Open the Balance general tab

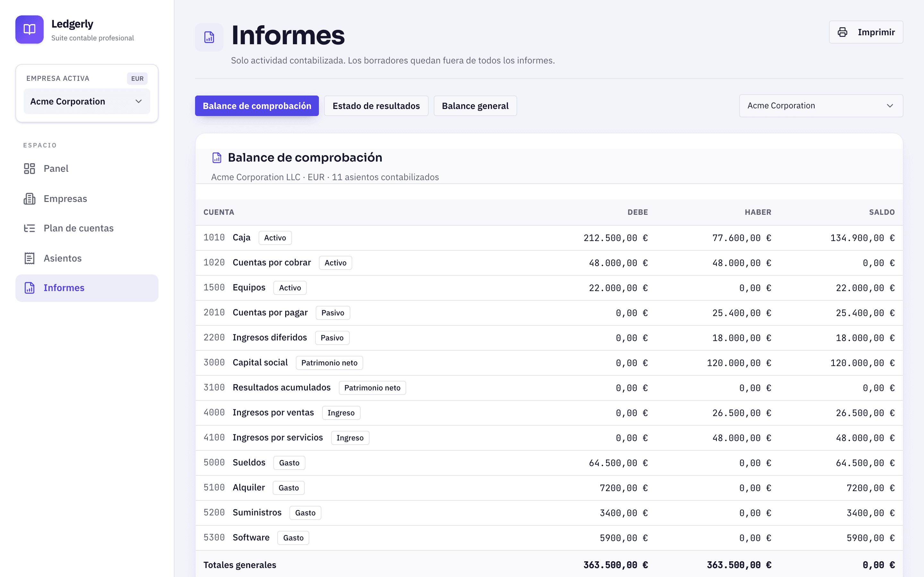475,106
